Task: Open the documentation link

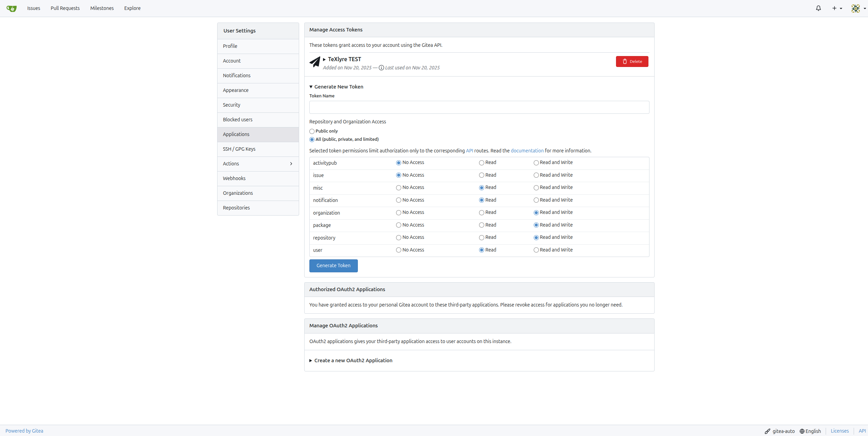Action: pyautogui.click(x=527, y=151)
